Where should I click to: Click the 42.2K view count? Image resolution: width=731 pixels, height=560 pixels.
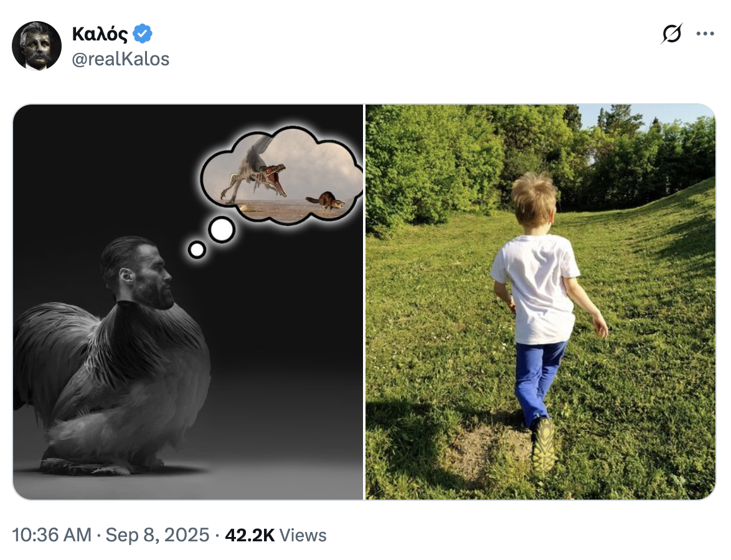pos(249,535)
